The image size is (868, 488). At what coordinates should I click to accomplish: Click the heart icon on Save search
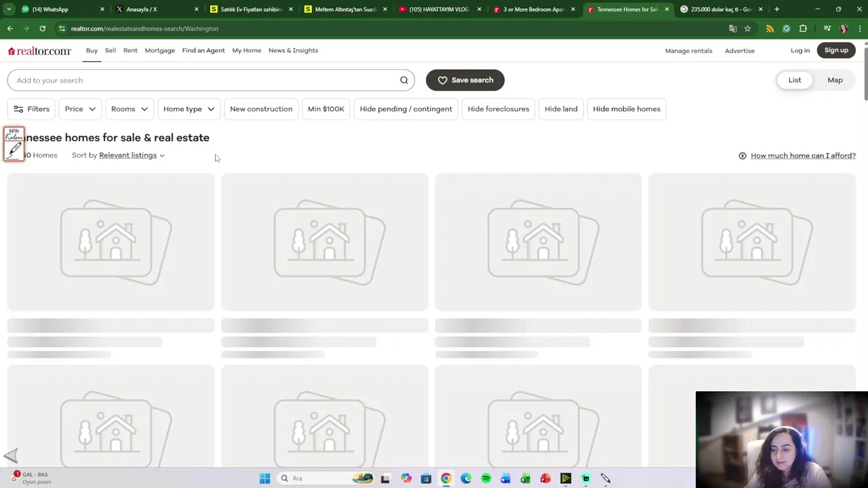click(x=442, y=80)
